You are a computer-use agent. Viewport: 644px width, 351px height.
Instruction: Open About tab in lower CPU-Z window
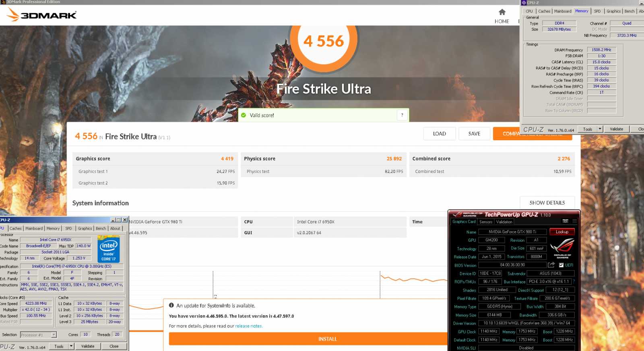115,228
